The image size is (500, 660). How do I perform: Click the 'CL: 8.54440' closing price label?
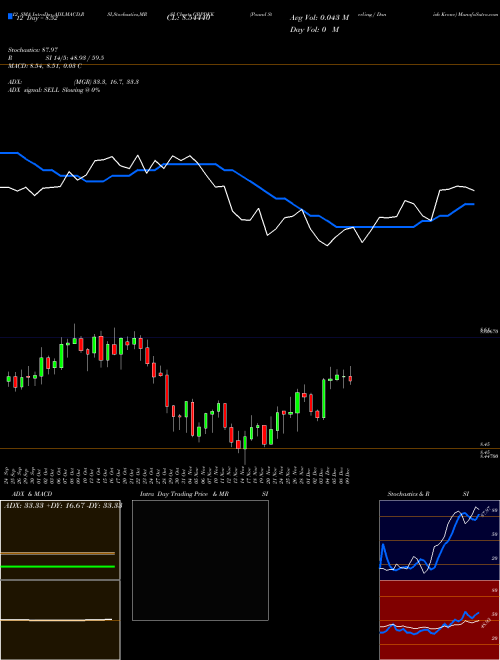pyautogui.click(x=188, y=18)
